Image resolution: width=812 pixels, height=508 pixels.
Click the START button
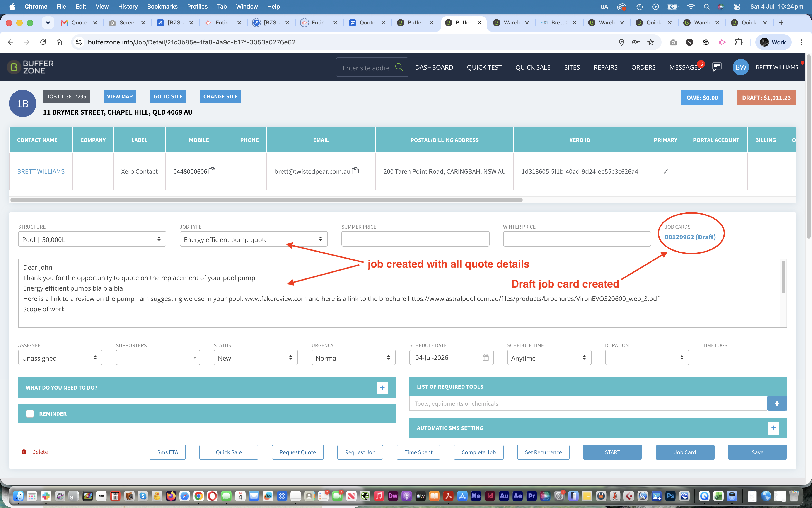coord(612,452)
